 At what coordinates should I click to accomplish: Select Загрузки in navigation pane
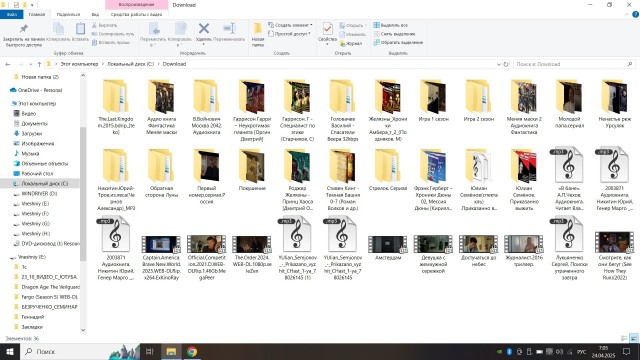(31, 133)
